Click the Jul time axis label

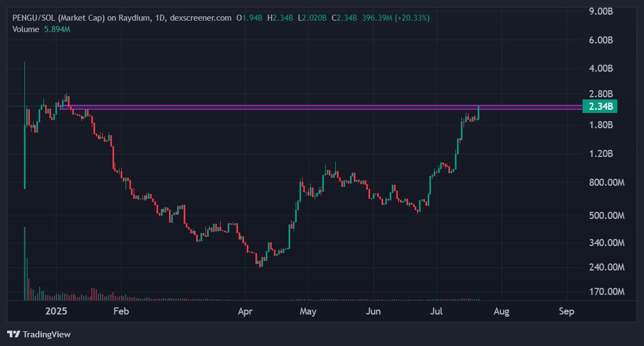coord(436,311)
